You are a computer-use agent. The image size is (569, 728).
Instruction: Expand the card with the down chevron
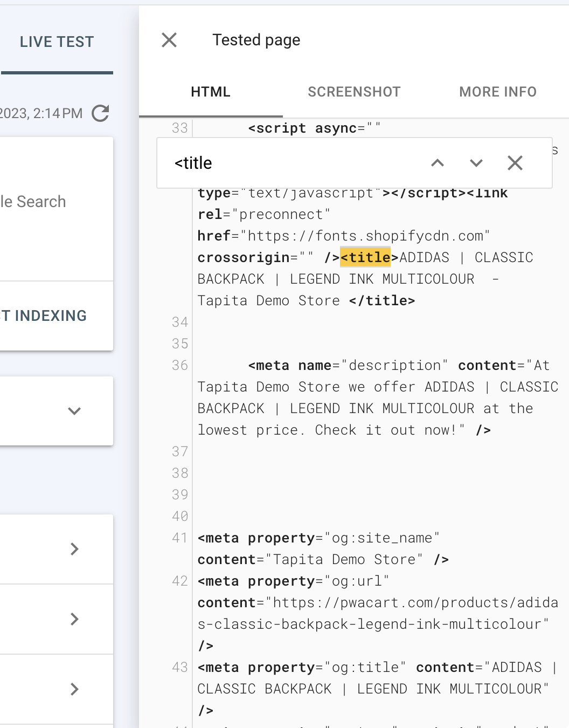coord(74,411)
